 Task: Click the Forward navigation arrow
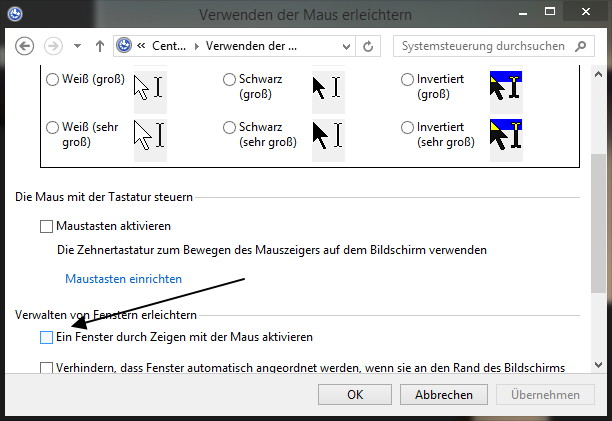[x=53, y=46]
